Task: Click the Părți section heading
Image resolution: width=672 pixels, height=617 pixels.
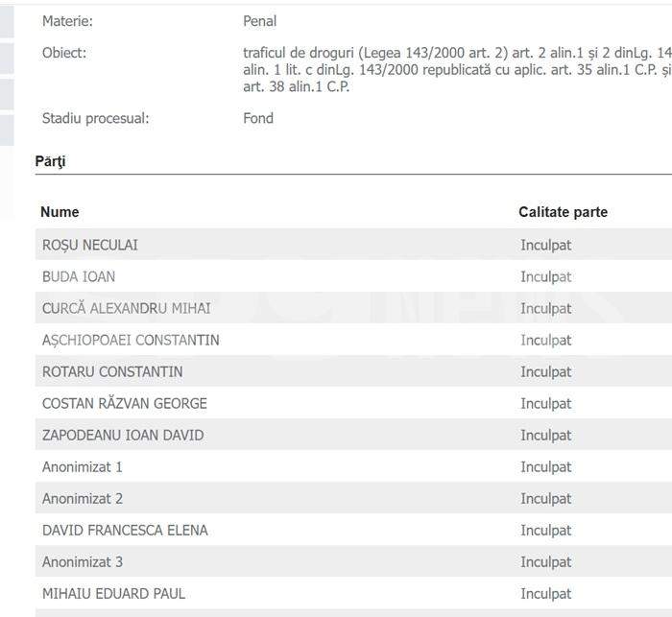Action: click(x=50, y=161)
